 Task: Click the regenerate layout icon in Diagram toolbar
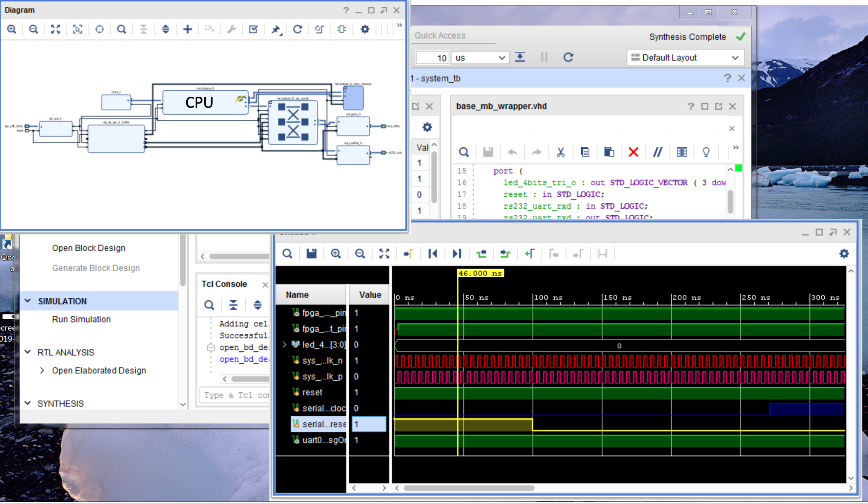pos(297,29)
